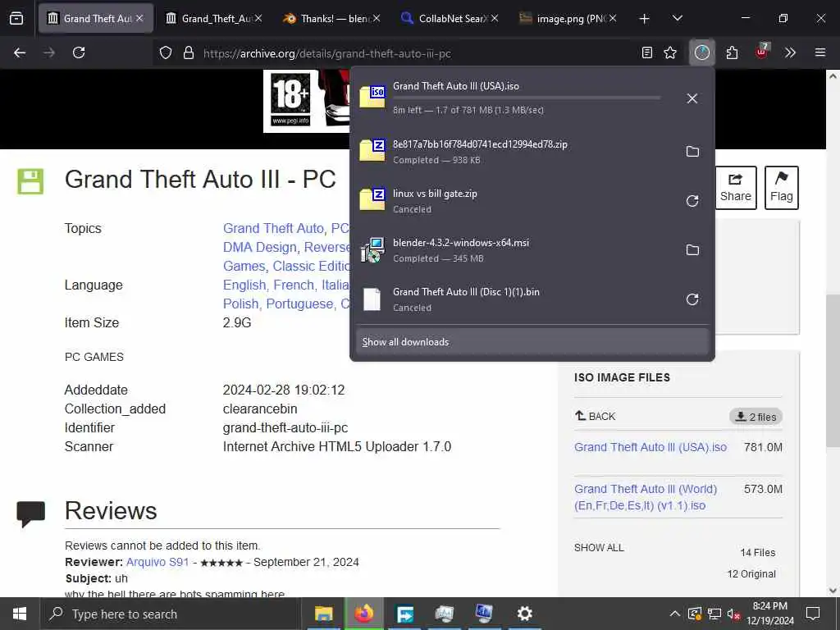Cancel the Grand Theft Auto III (USA).iso download
Screen dimensions: 840x630
[x=692, y=98]
